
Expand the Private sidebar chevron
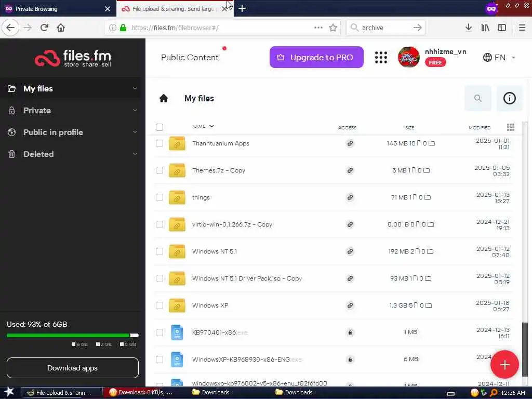(x=135, y=110)
